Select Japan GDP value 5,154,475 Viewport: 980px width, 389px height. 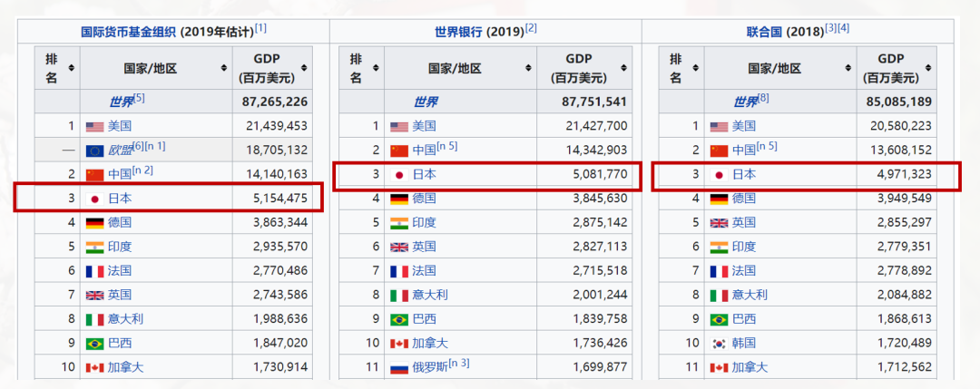[280, 199]
